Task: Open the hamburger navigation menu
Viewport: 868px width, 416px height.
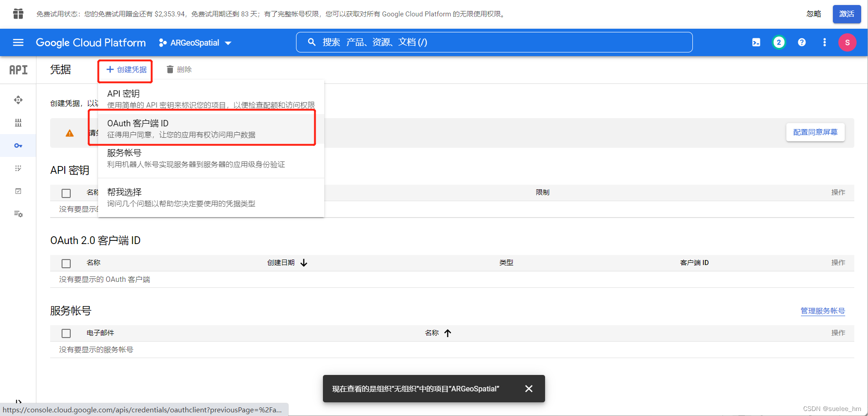Action: click(x=18, y=42)
